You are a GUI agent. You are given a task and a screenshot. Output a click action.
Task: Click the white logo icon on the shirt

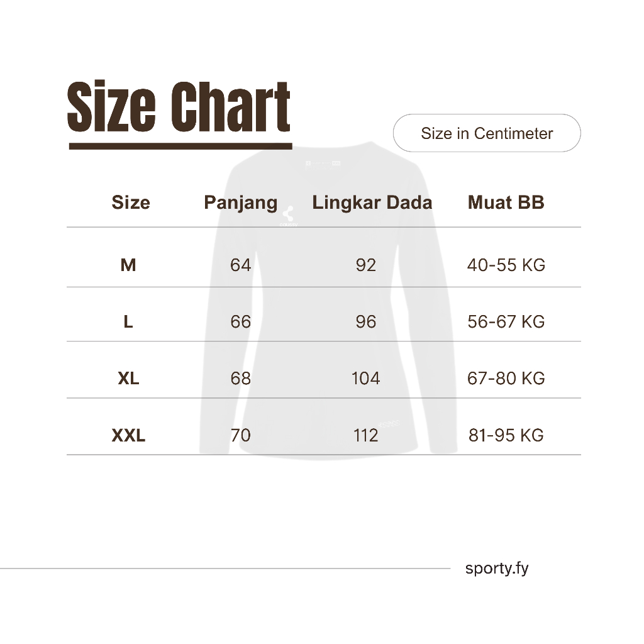click(x=289, y=214)
